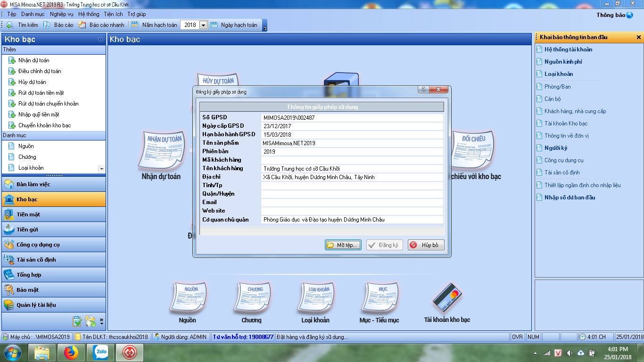
Task: Click the Loại khoản document icon in workspace
Action: 316,298
